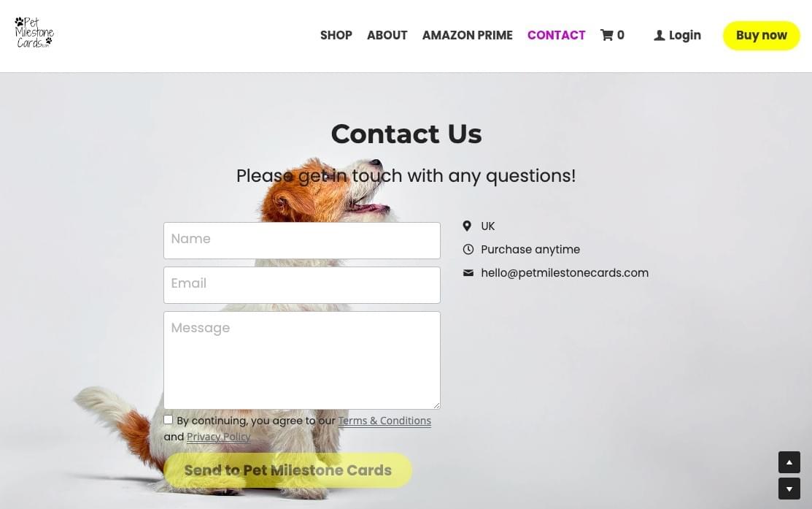
Task: Click inside the Message text area
Action: tap(302, 360)
